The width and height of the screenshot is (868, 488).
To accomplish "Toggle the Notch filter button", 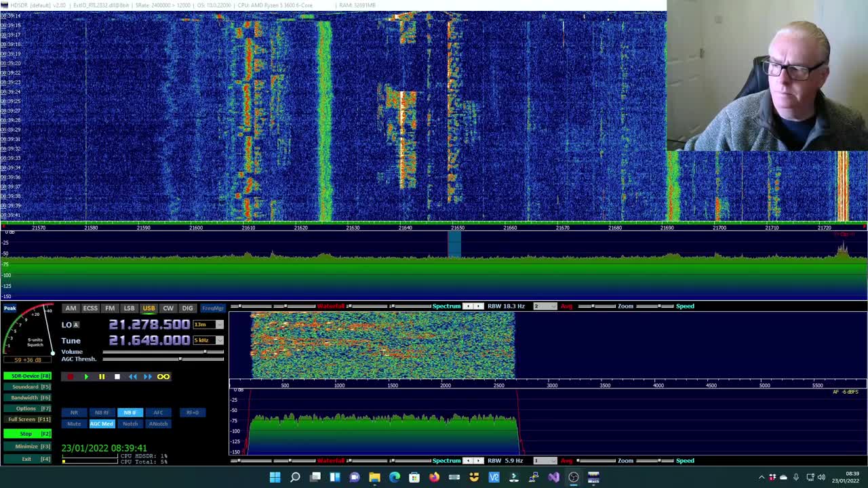I will click(130, 424).
